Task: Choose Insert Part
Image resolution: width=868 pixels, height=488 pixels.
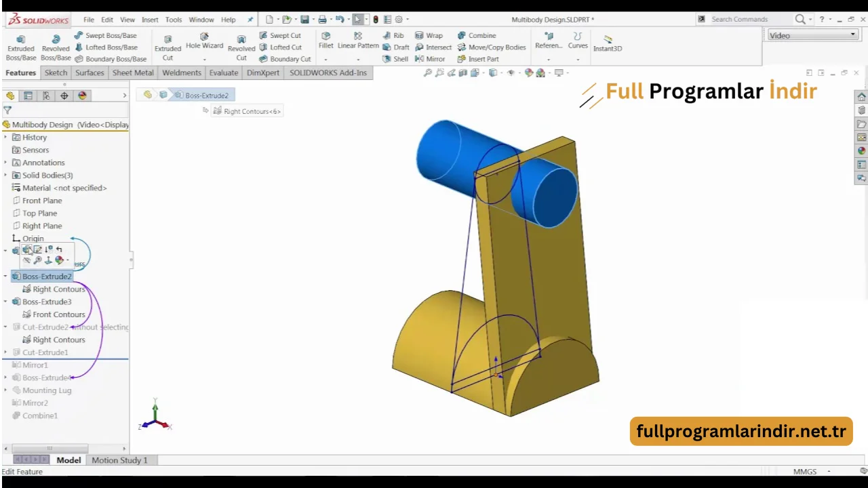Action: click(478, 59)
